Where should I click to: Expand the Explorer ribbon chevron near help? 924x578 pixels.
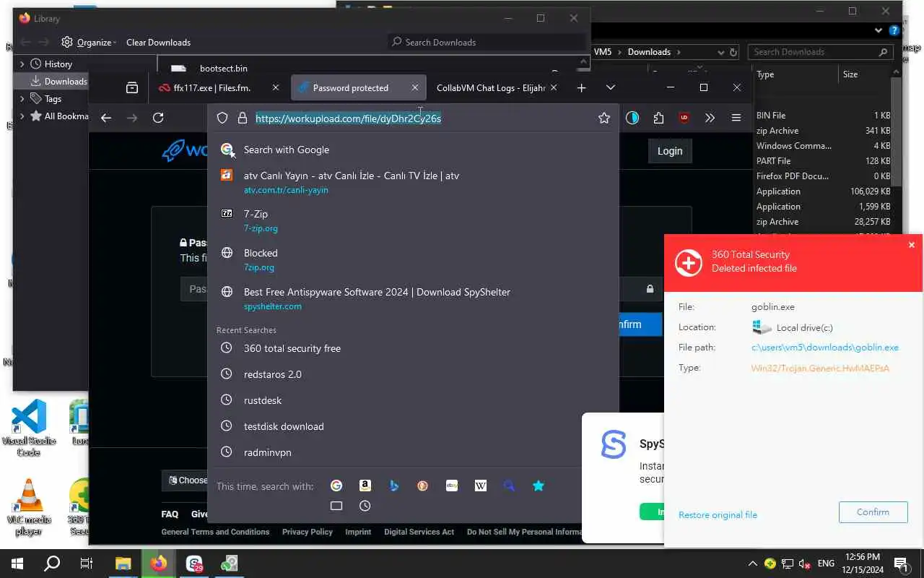(x=879, y=30)
